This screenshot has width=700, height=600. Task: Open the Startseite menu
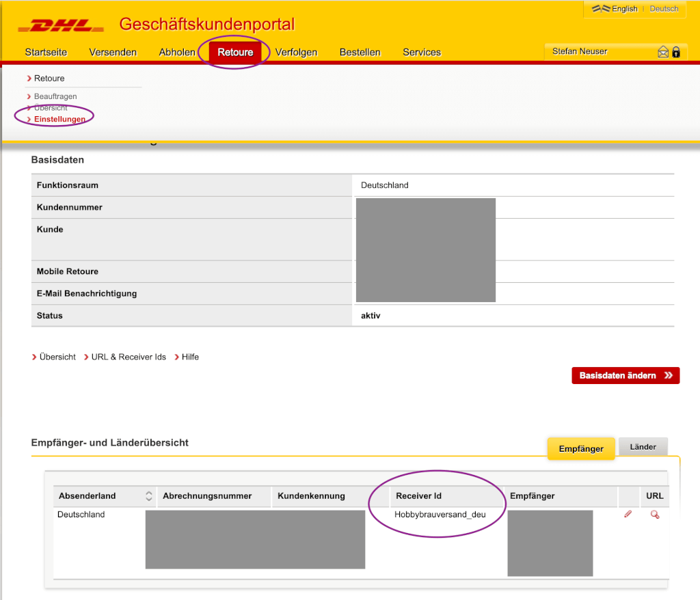coord(46,52)
